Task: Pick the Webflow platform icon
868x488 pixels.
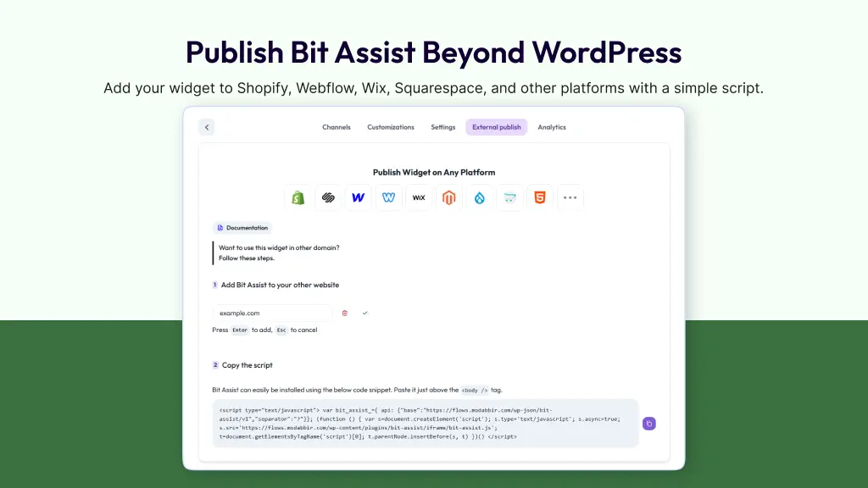Action: [x=359, y=197]
